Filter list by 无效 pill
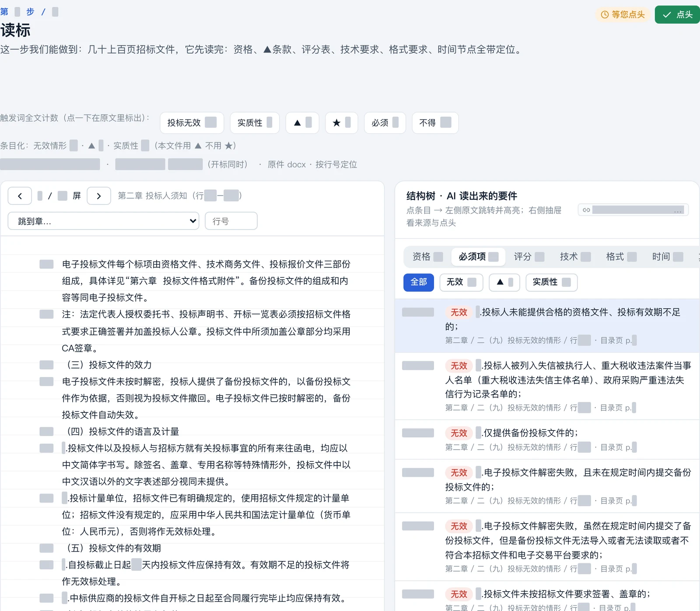 461,283
